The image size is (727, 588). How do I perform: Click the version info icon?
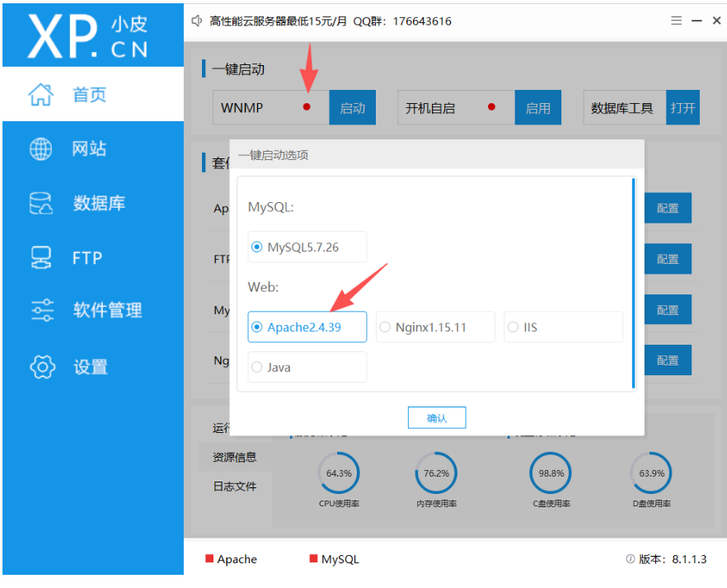tap(630, 559)
